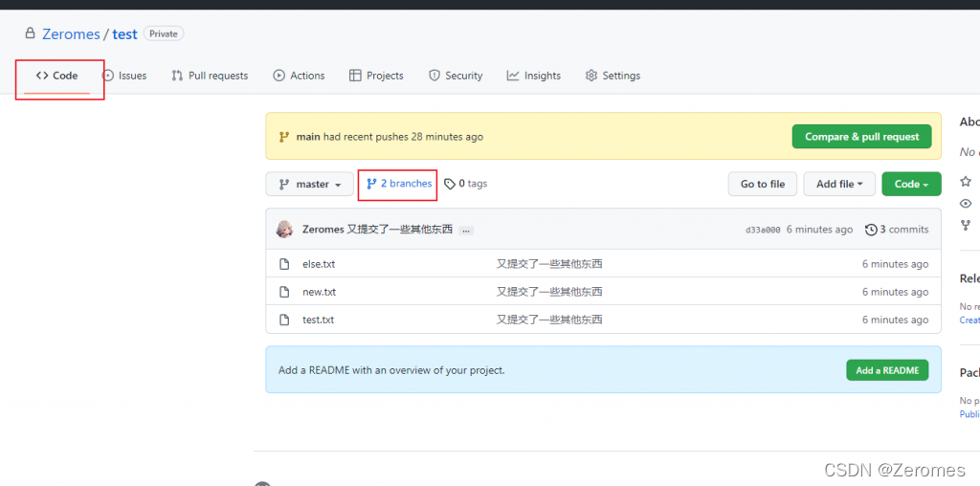
Task: Switch to the Projects tab
Action: click(x=376, y=76)
